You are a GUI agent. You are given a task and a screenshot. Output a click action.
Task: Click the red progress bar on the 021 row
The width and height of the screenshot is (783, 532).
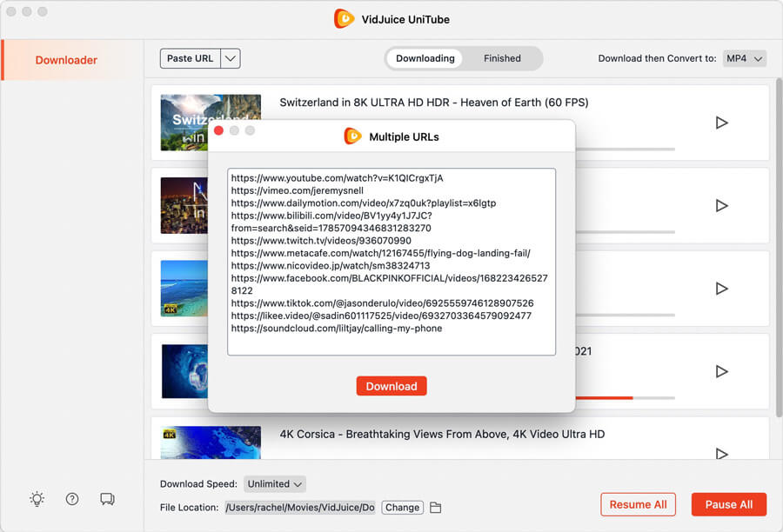[x=605, y=398]
